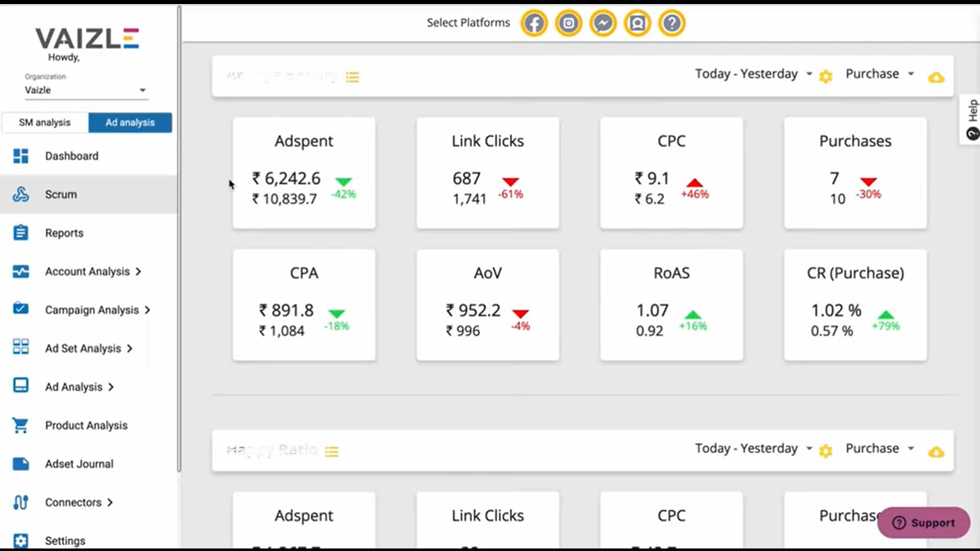Open the help icon beside platform selectors
980x551 pixels.
[672, 23]
